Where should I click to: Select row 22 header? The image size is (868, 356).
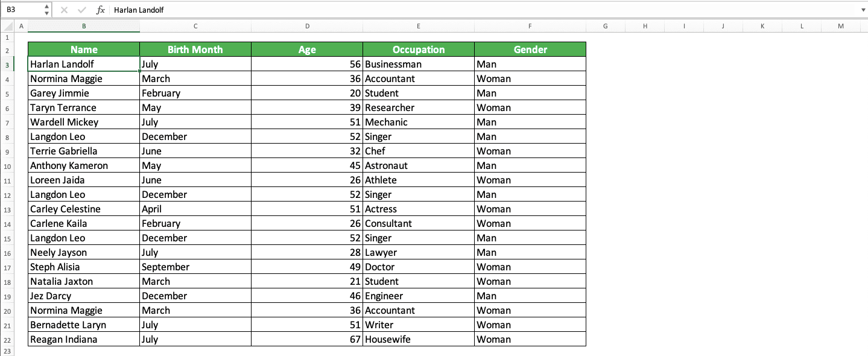pyautogui.click(x=7, y=340)
